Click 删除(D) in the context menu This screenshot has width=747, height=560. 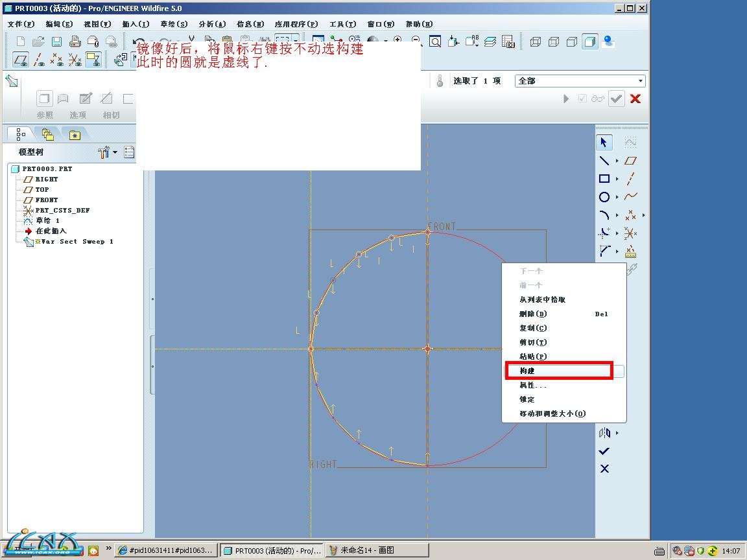coord(533,314)
